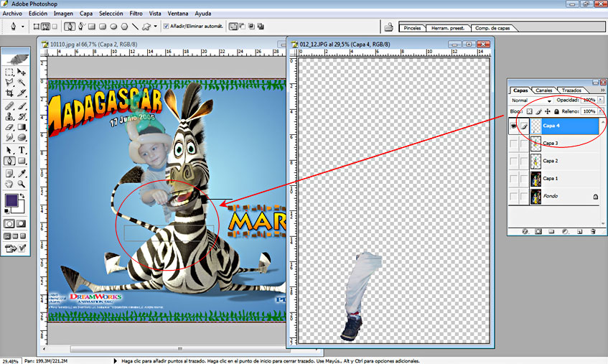Select the Polygonal Lasso tool
This screenshot has height=364, width=608.
coord(9,82)
